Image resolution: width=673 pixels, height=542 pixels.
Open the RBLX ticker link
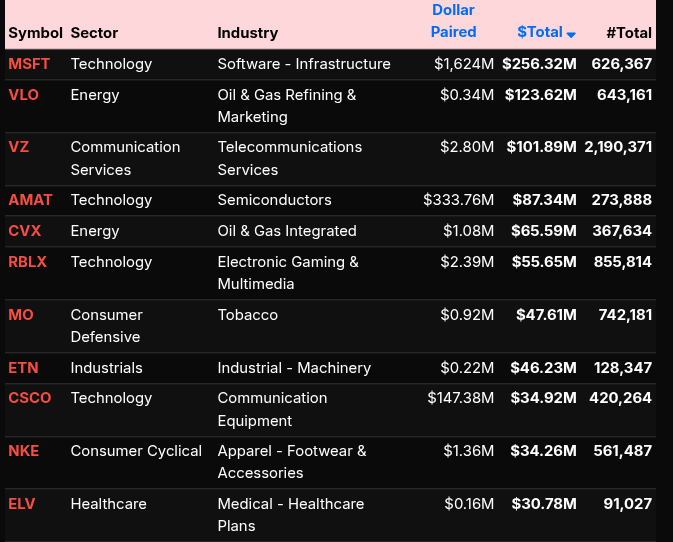point(28,262)
